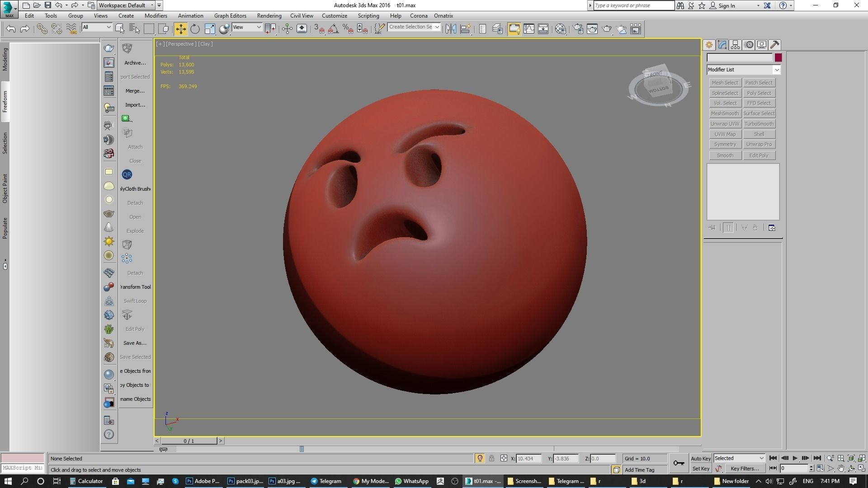Open the Ornatrix menu

443,16
